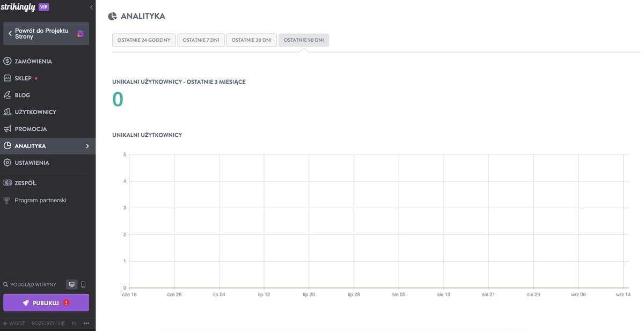Click the Podgląd witryny magnifier icon
The height and width of the screenshot is (331, 644).
[6, 285]
